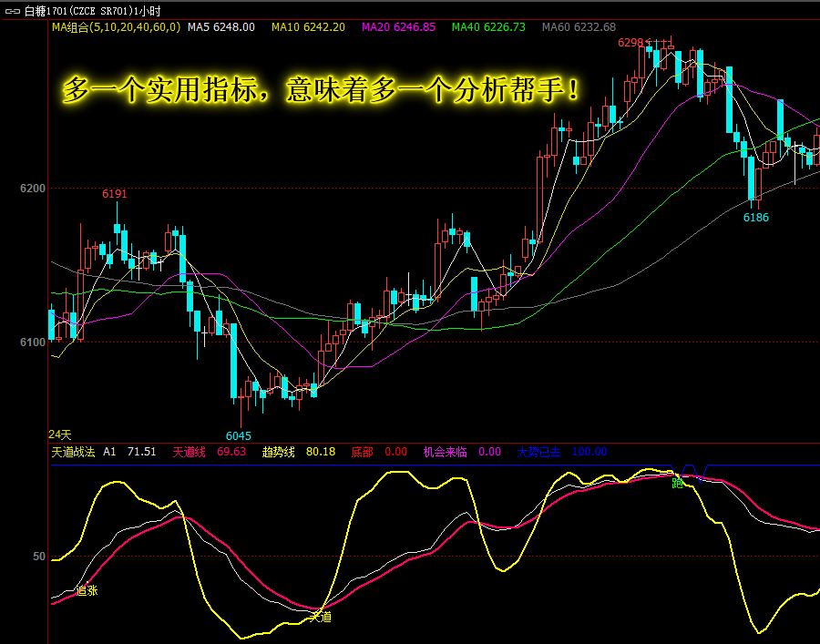Click the 追涨 signal marker
Screen dimensions: 820x644
(x=87, y=591)
